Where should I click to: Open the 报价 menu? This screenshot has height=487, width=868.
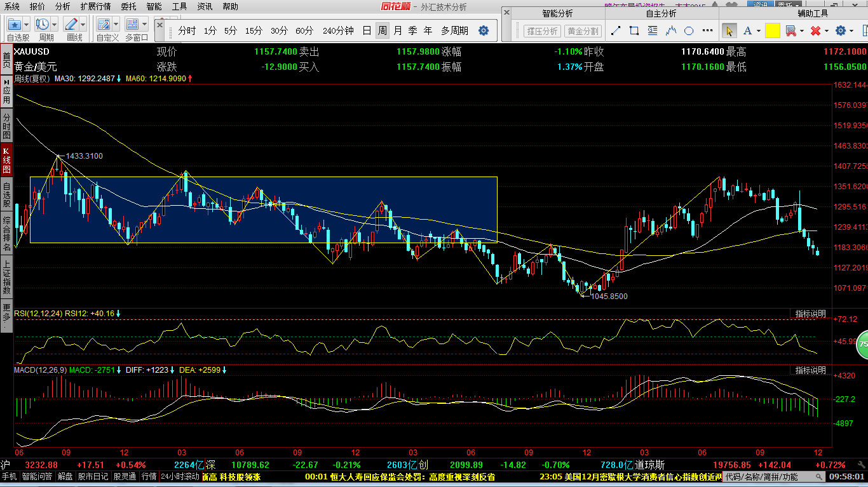37,6
